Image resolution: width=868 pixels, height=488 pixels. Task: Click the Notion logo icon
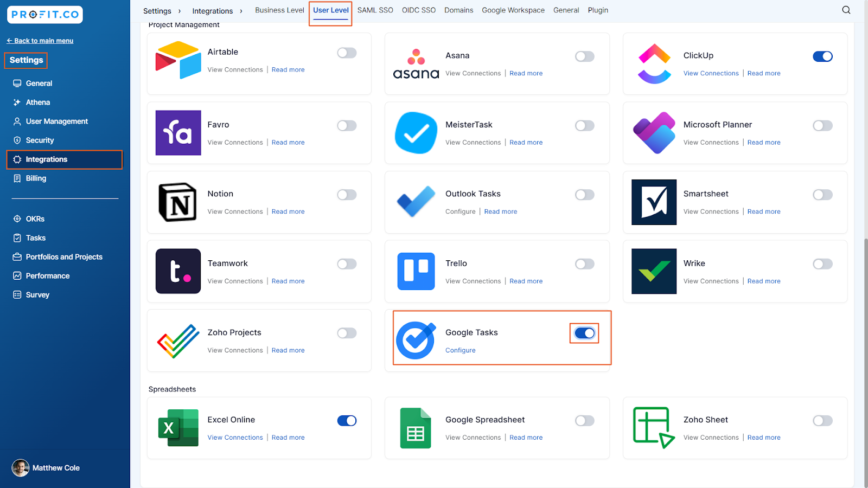[178, 202]
